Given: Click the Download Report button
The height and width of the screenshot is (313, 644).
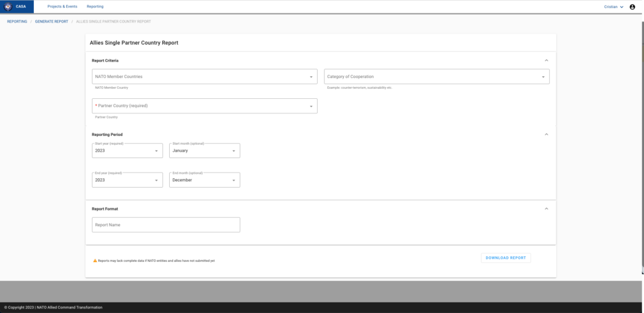Looking at the screenshot, I should 506,258.
